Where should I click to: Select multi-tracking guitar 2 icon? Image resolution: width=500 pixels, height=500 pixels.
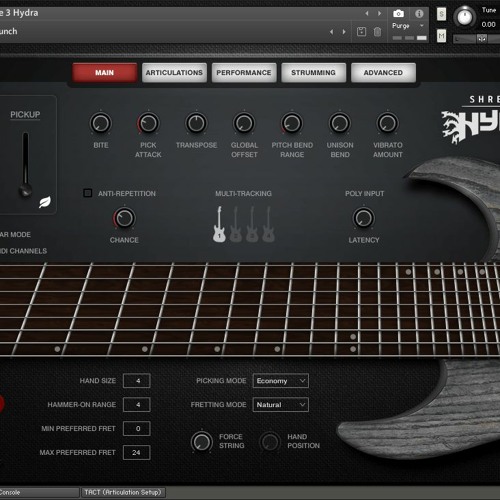tap(236, 224)
